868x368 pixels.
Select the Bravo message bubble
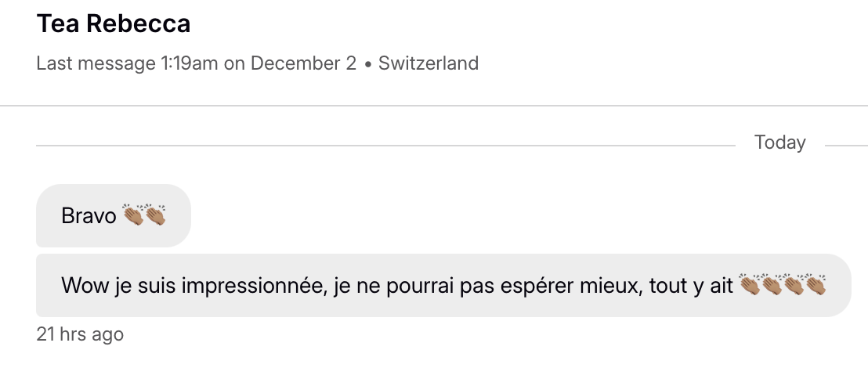point(113,215)
